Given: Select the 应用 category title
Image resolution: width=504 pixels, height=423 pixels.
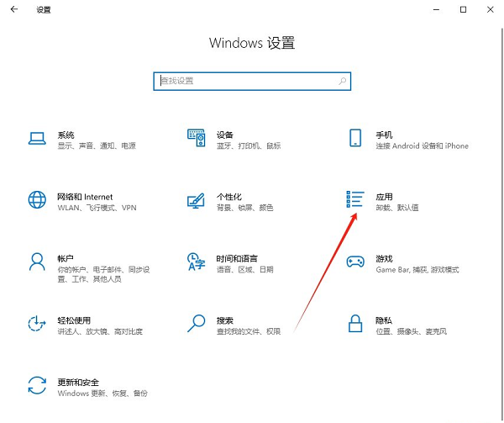Looking at the screenshot, I should point(384,197).
